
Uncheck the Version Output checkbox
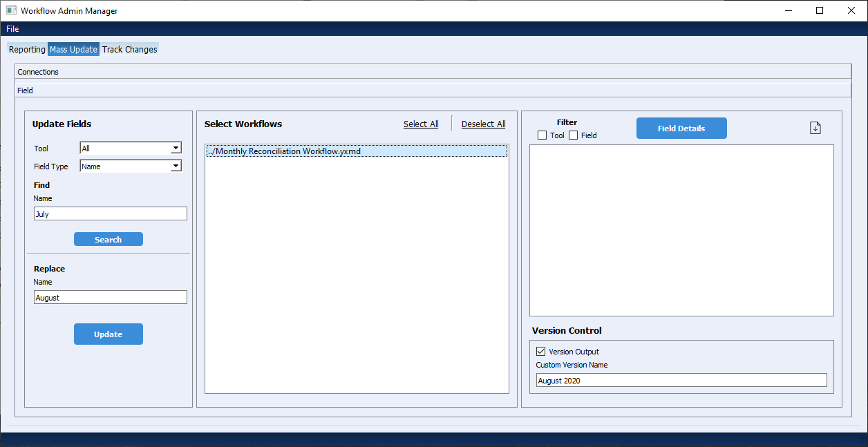tap(541, 352)
